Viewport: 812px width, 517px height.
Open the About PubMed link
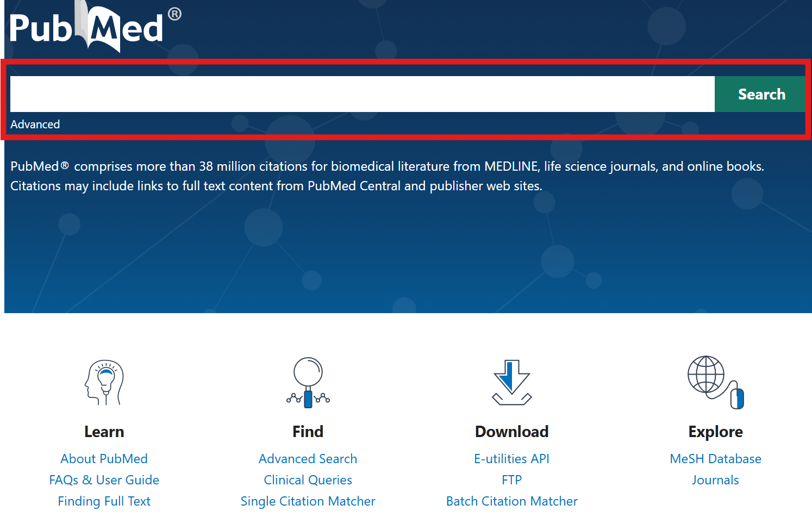pos(104,459)
